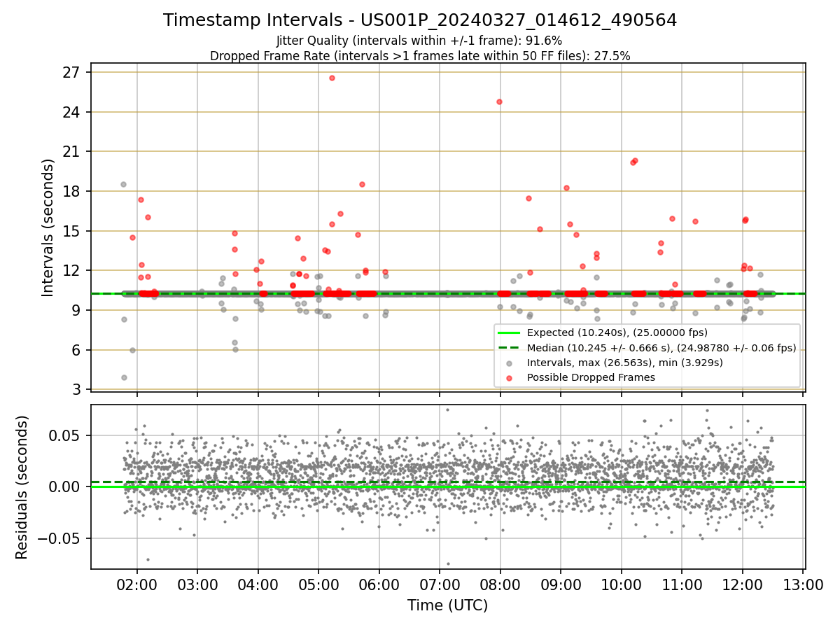Image resolution: width=840 pixels, height=630 pixels.
Task: Click the solid green line sample in legend
Action: 510,332
